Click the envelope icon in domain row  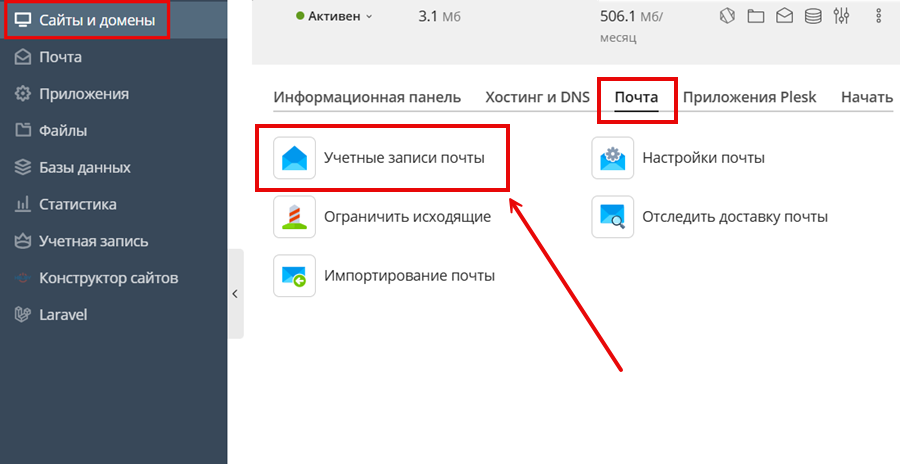[784, 16]
